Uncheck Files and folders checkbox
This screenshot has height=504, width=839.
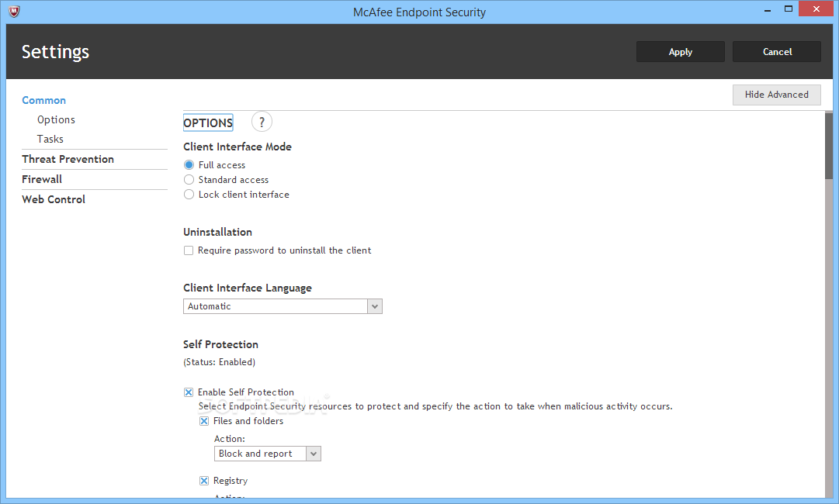click(x=204, y=421)
